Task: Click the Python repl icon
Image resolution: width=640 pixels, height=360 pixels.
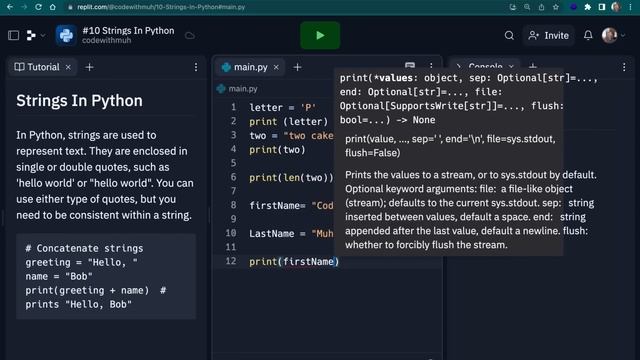Action: [66, 36]
